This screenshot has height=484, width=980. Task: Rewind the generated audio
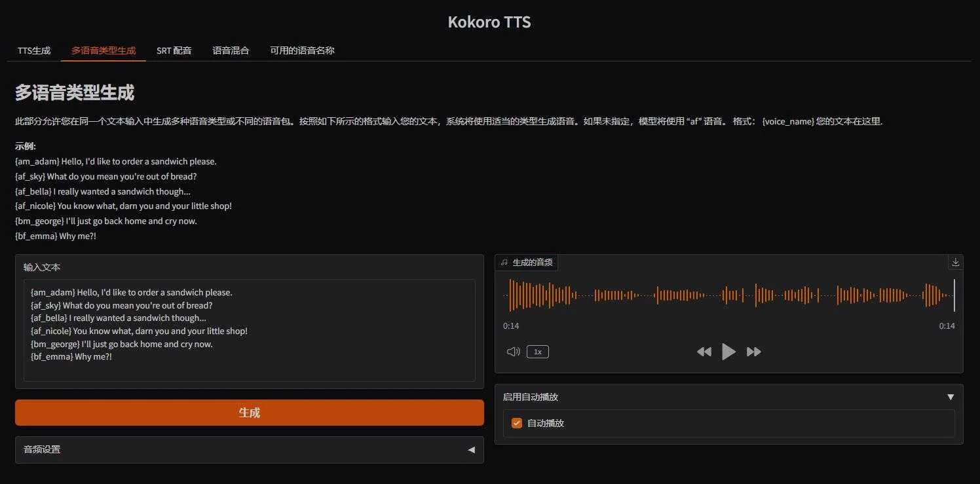click(704, 352)
